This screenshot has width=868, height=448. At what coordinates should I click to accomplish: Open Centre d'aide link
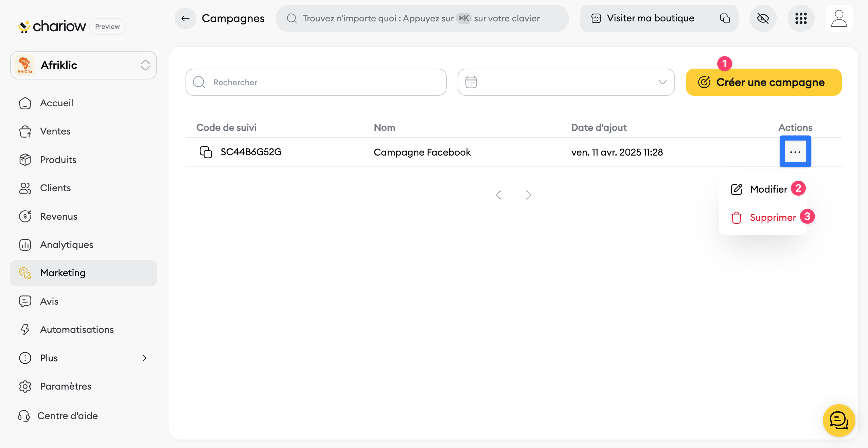point(67,416)
